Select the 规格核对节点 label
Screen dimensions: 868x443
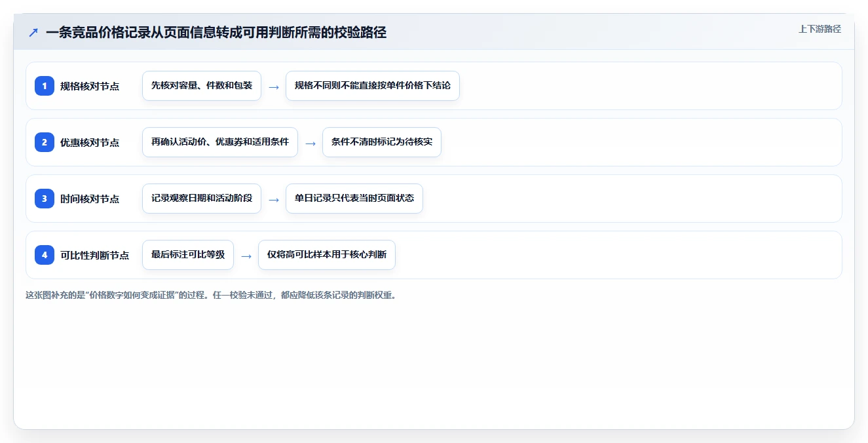[x=90, y=86]
